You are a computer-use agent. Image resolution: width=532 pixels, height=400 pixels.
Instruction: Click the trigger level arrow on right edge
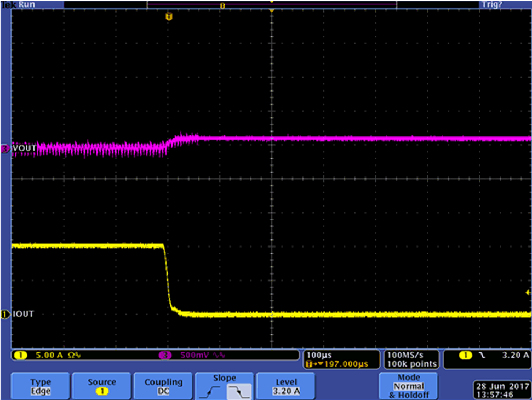coord(528,294)
